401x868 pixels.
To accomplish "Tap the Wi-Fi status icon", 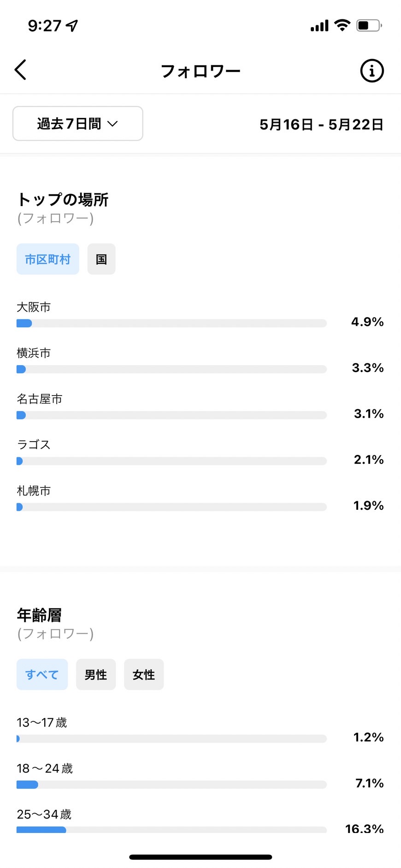I will [342, 25].
